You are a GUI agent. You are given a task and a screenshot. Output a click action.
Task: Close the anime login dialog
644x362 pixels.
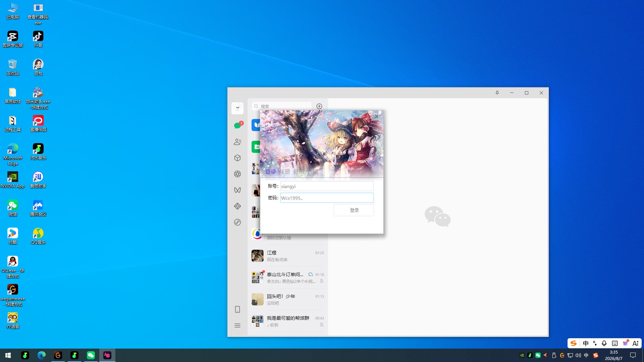[x=377, y=116]
